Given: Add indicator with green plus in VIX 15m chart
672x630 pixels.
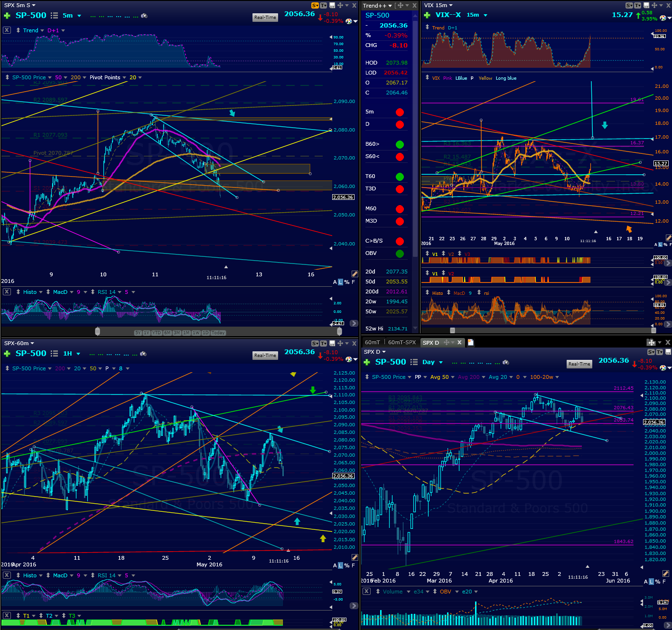Looking at the screenshot, I should coord(427,15).
